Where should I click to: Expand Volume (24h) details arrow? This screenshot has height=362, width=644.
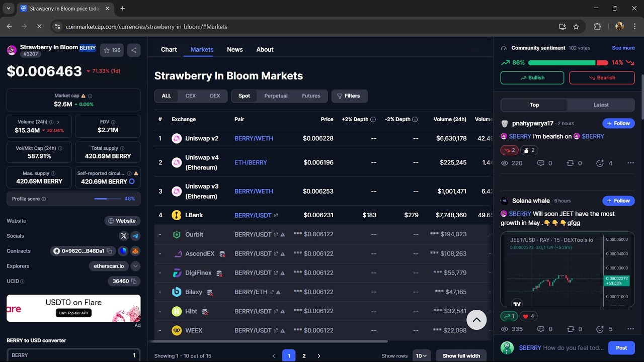[58, 122]
